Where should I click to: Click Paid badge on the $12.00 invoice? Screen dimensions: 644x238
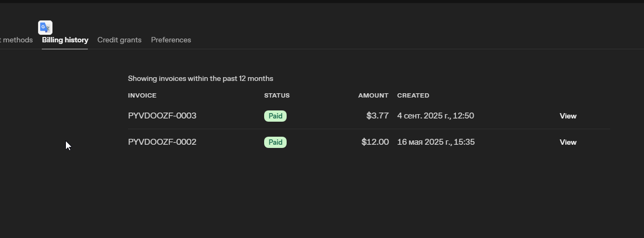click(275, 142)
